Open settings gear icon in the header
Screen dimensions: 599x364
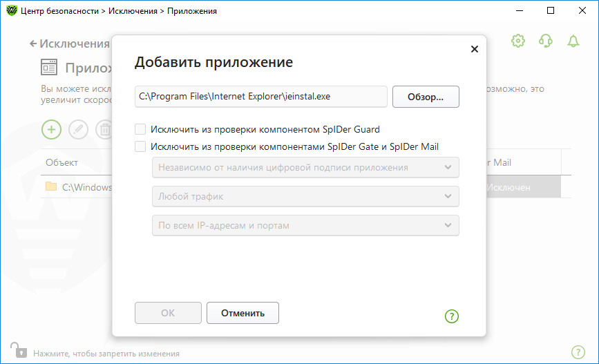[x=518, y=41]
